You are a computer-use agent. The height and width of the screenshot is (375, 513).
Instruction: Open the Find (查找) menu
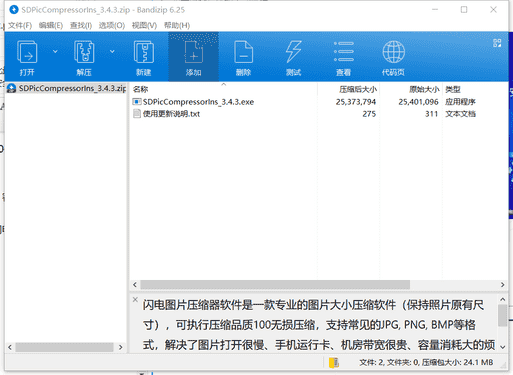(81, 25)
